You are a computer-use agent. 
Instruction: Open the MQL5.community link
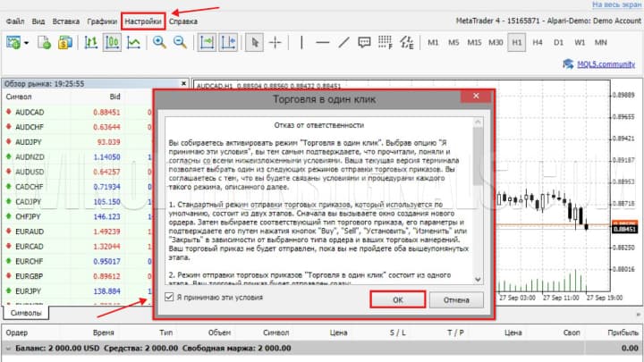[x=606, y=64]
